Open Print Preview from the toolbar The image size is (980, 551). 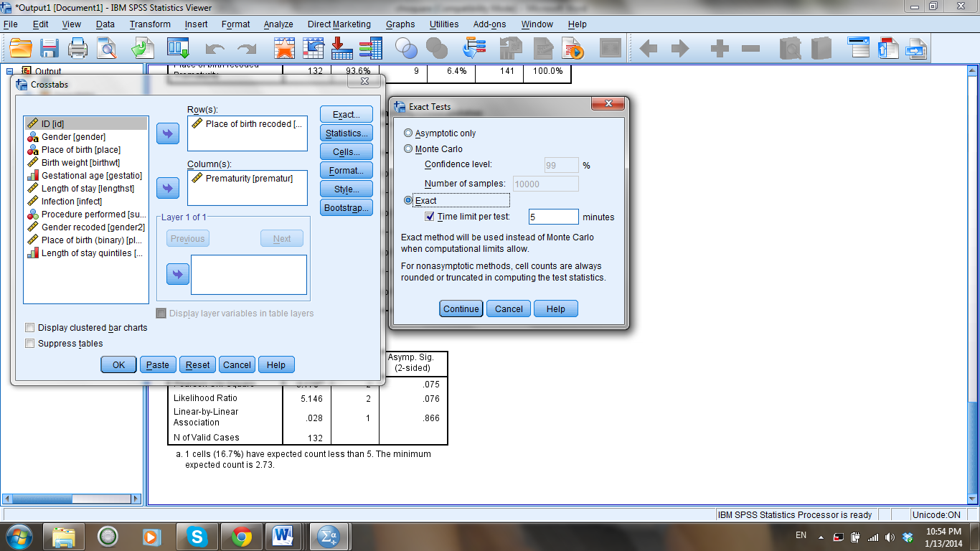pyautogui.click(x=107, y=48)
